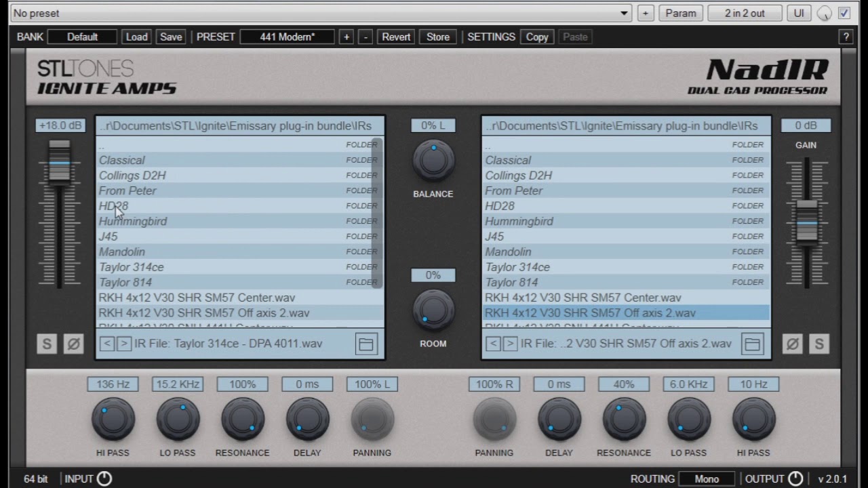Open the Routing mode dropdown showing Mono

[707, 479]
